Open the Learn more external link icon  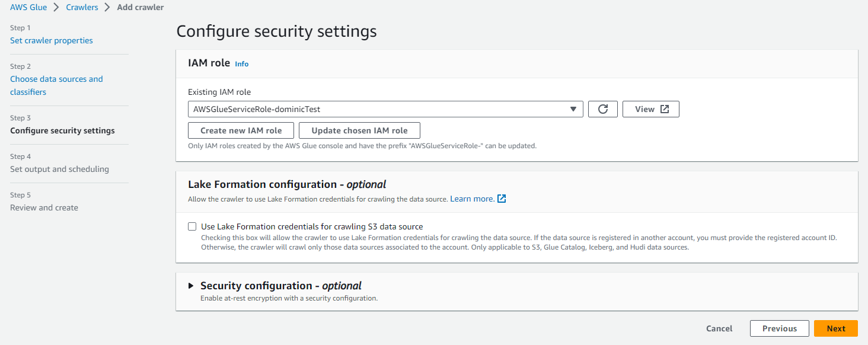[x=502, y=199]
